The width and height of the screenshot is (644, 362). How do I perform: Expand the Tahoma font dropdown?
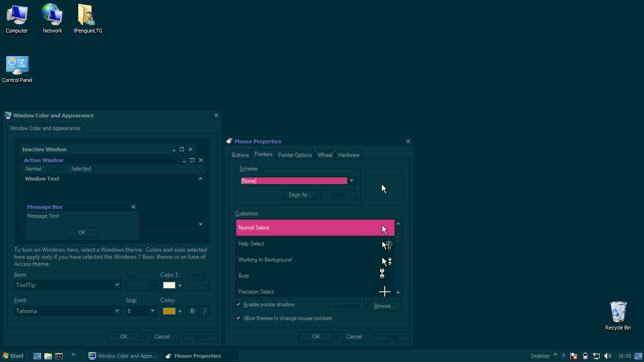[x=68, y=311]
